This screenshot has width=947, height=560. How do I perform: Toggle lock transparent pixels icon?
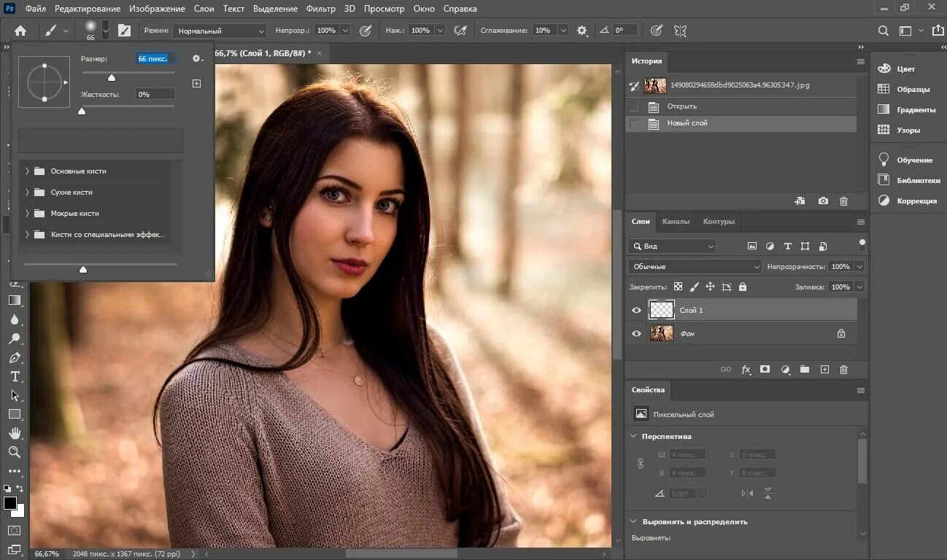[678, 287]
